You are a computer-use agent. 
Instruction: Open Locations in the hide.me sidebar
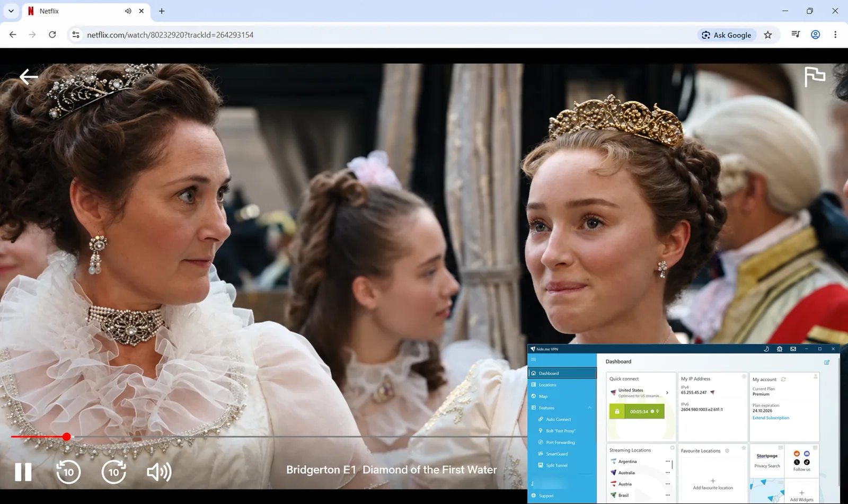562,385
